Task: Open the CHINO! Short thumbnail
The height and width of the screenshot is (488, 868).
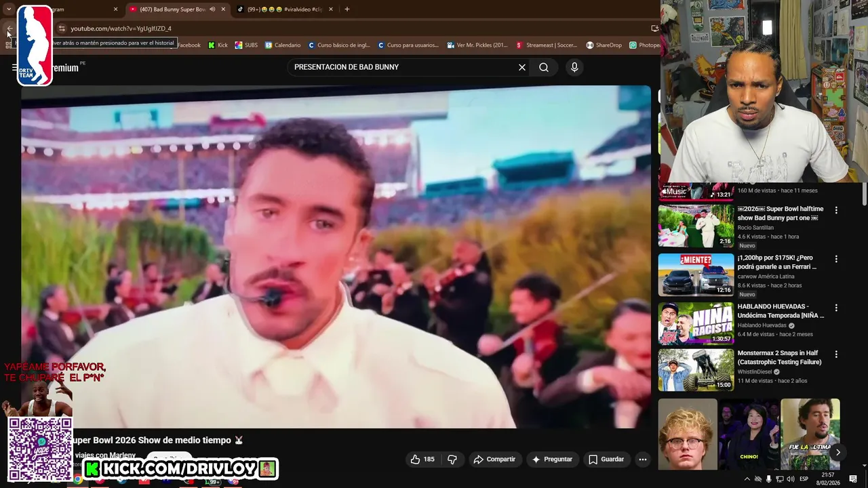Action: (x=749, y=434)
